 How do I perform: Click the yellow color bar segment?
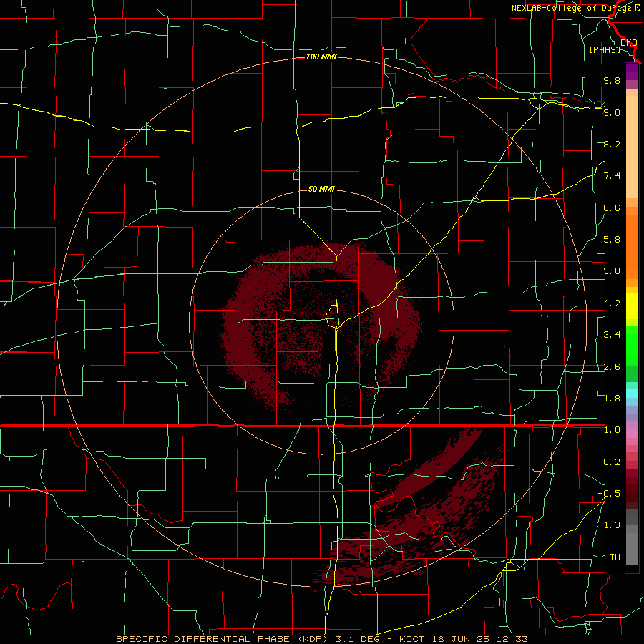click(x=632, y=306)
